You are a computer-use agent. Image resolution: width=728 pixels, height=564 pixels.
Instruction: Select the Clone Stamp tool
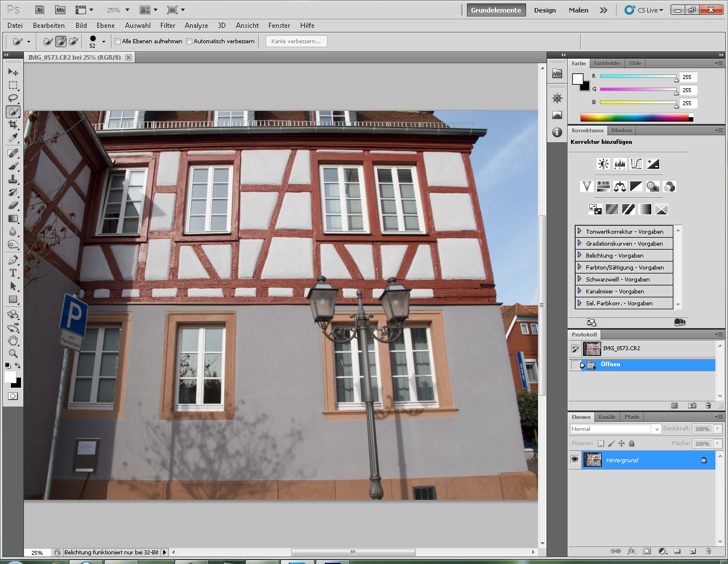click(13, 179)
